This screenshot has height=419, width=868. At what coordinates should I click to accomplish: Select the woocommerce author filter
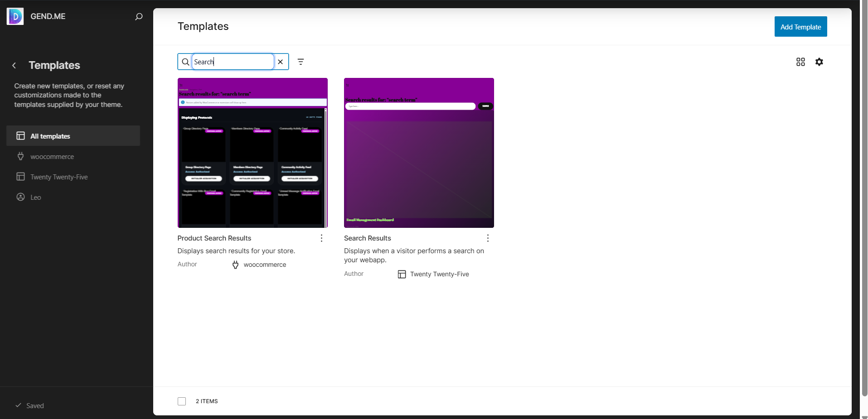point(52,156)
